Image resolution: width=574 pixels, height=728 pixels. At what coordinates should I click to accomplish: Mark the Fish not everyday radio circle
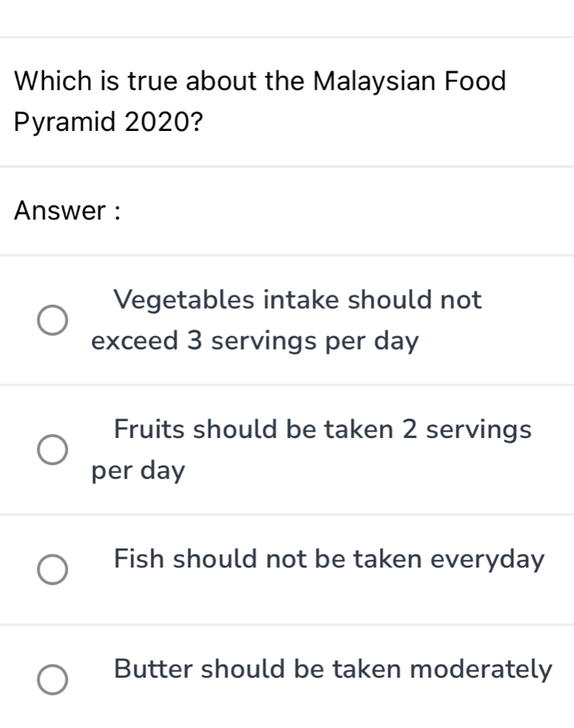click(x=53, y=571)
